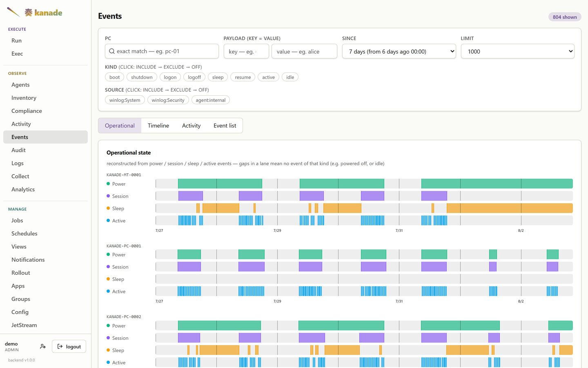This screenshot has height=368, width=588.
Task: Click the payload value input
Action: 304,52
